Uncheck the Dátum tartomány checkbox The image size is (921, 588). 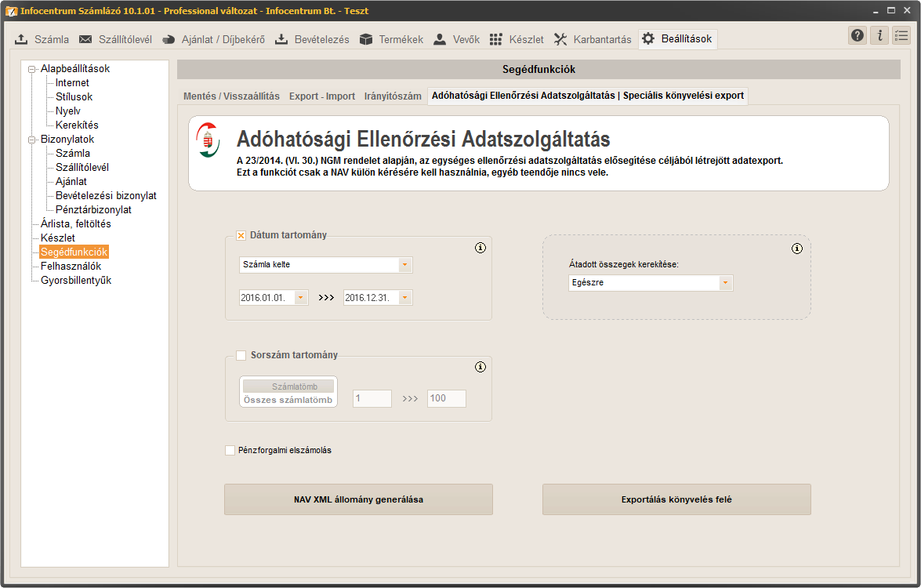pyautogui.click(x=241, y=235)
